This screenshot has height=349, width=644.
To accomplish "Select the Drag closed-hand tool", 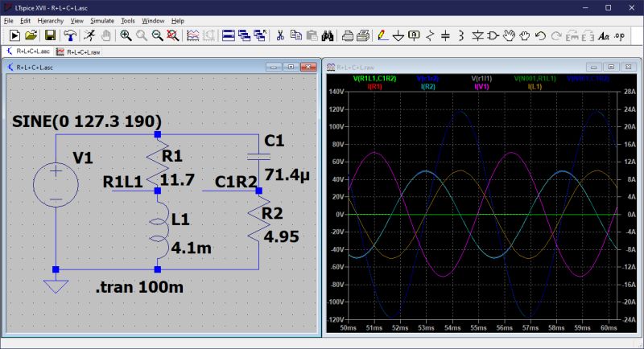I will click(525, 35).
